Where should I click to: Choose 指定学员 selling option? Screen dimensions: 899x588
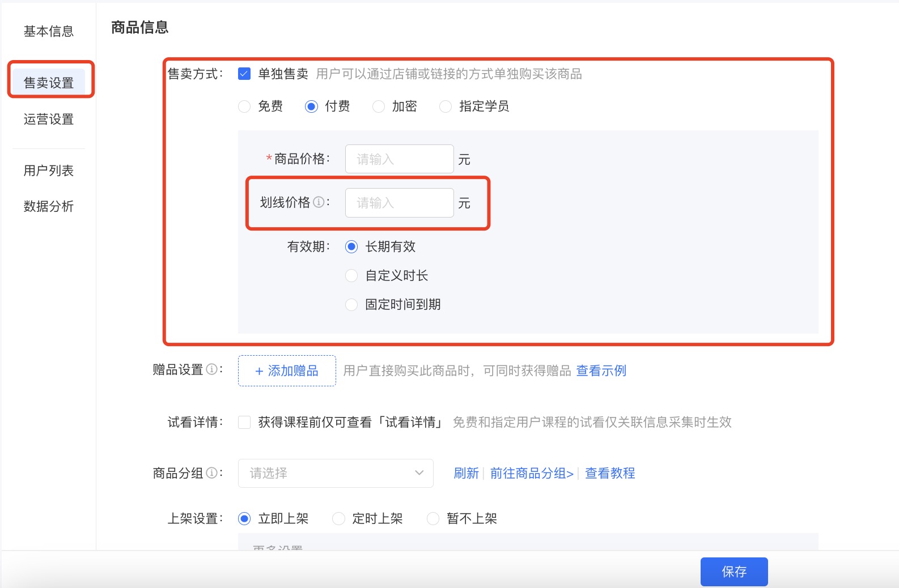446,106
